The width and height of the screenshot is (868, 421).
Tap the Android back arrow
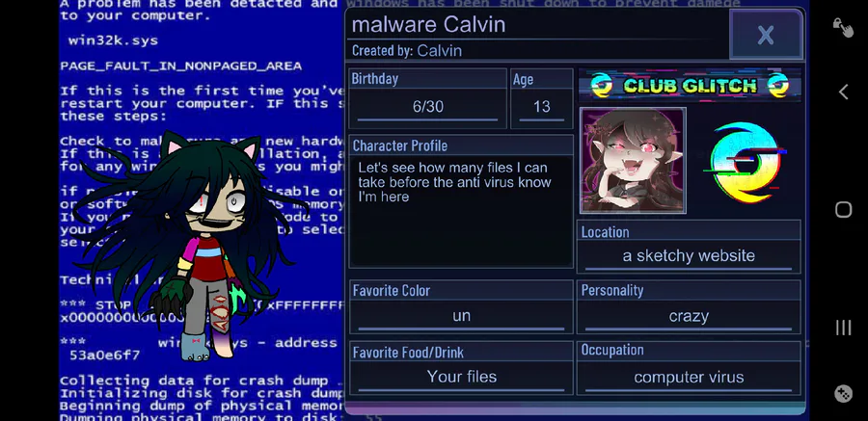pos(843,92)
